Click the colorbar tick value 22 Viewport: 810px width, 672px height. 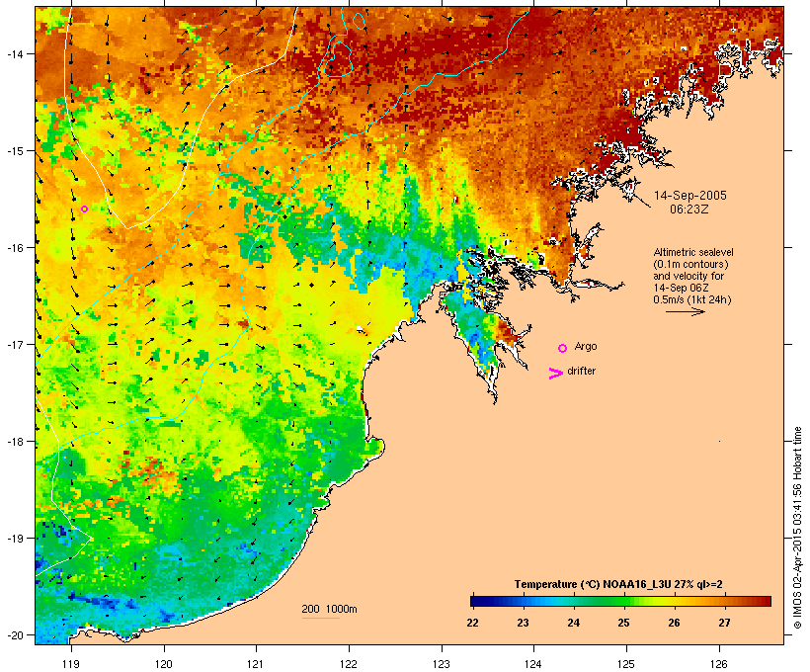472,623
